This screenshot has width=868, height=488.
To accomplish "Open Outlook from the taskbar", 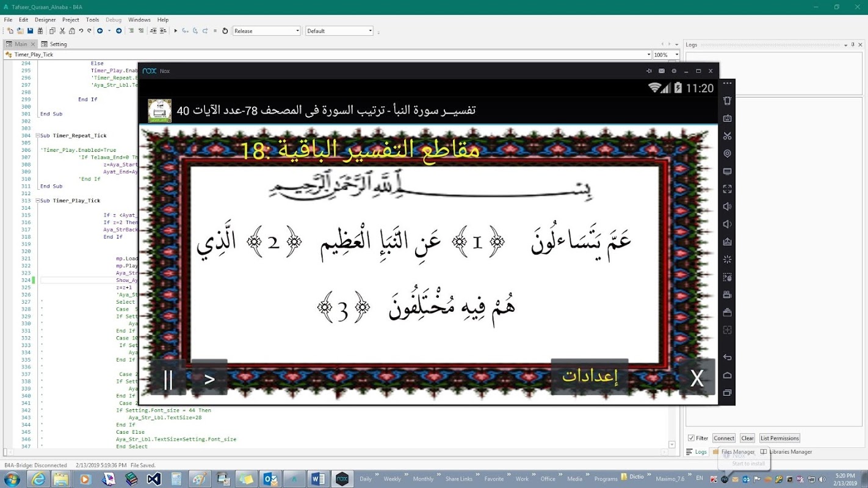I will tap(270, 479).
